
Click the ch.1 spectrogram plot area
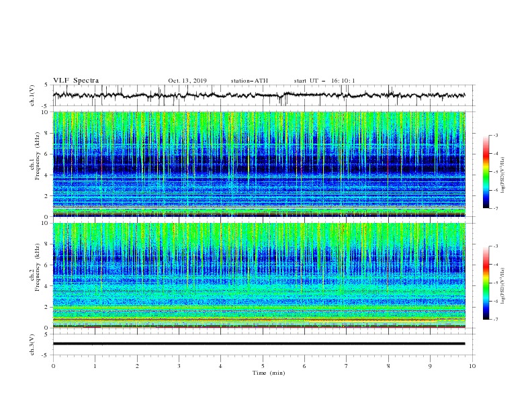(259, 164)
